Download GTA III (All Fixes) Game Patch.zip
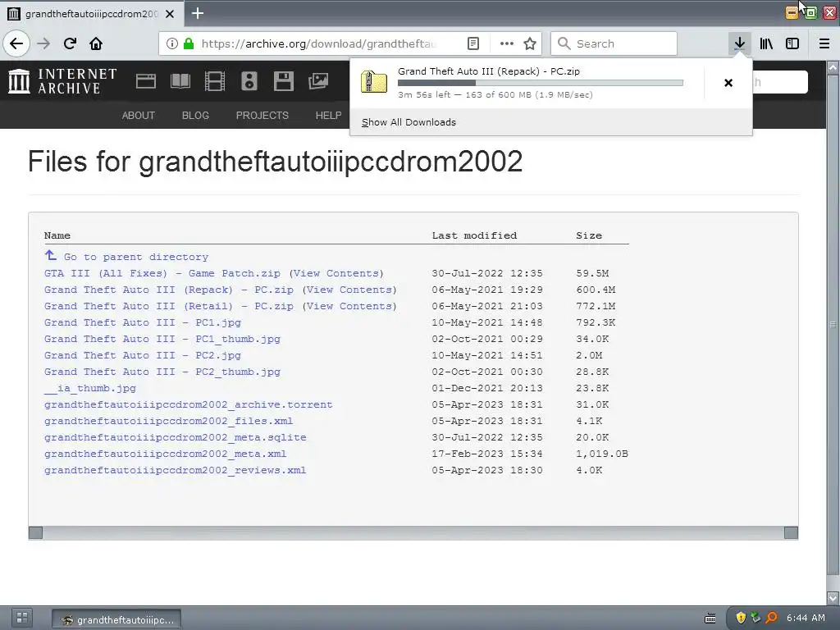This screenshot has width=840, height=630. pyautogui.click(x=162, y=273)
